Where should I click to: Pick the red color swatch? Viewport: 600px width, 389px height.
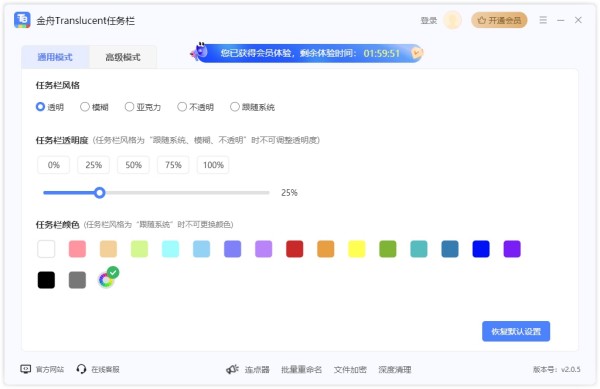coord(295,249)
